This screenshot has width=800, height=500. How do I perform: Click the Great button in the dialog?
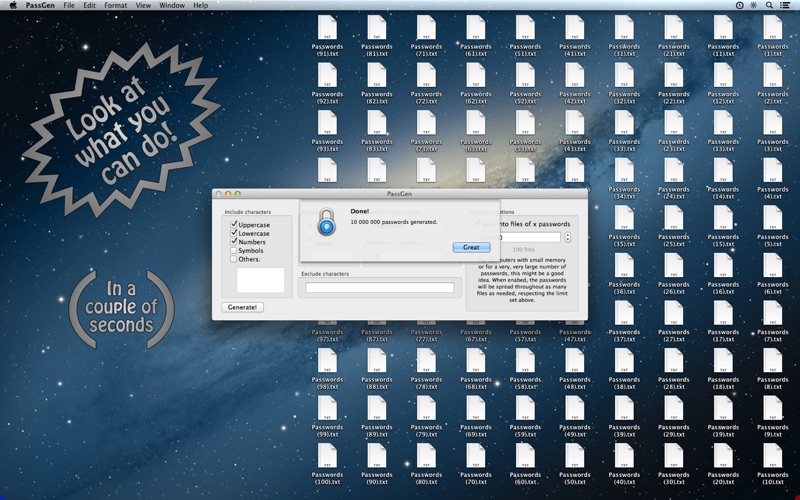tap(471, 247)
